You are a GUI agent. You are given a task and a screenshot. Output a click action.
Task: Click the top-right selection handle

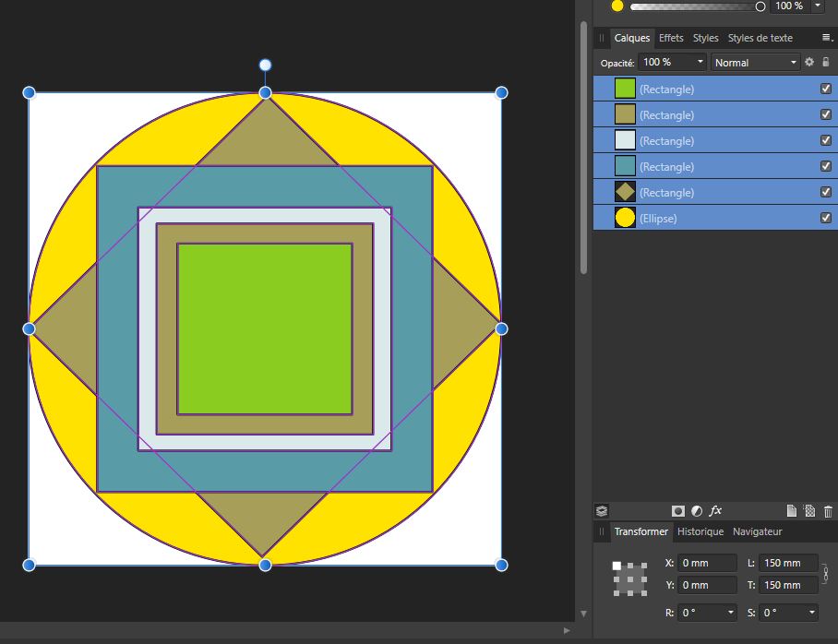(x=501, y=93)
